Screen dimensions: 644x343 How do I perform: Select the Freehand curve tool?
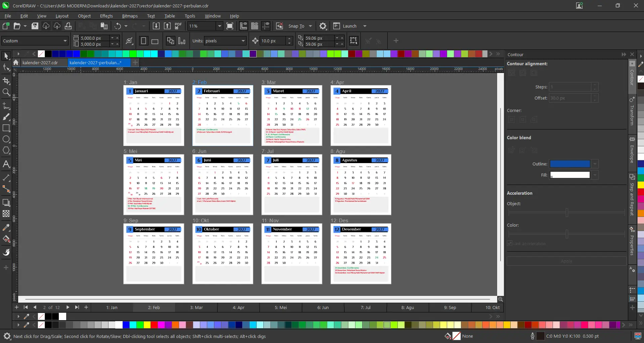6,106
